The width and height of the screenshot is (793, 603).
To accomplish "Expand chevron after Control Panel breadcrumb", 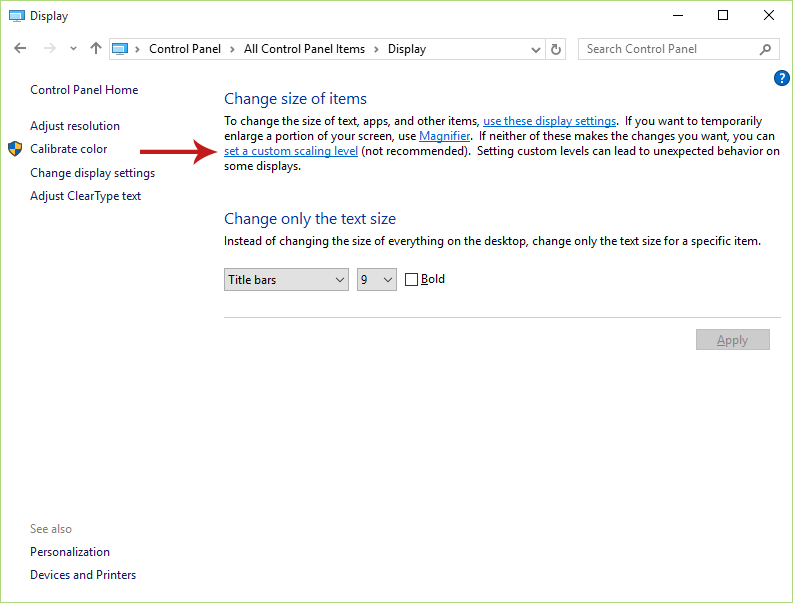I will click(232, 49).
